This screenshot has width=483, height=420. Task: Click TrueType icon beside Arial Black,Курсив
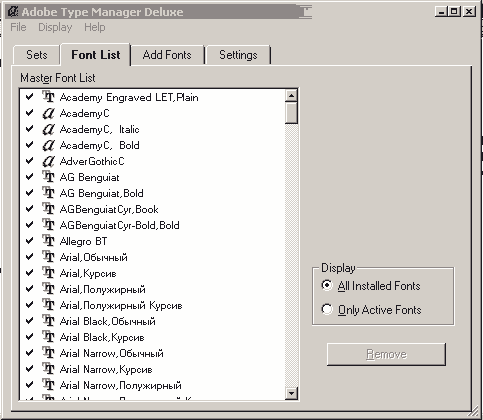48,337
